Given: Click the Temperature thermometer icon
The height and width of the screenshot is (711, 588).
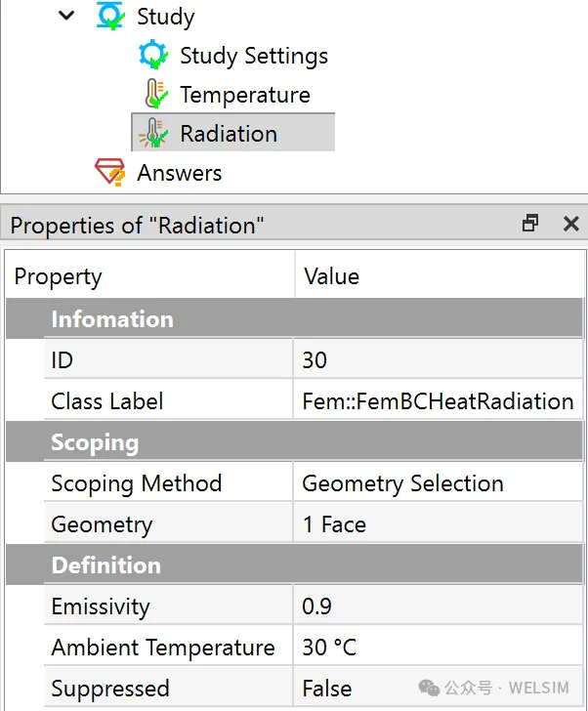Looking at the screenshot, I should click(153, 95).
